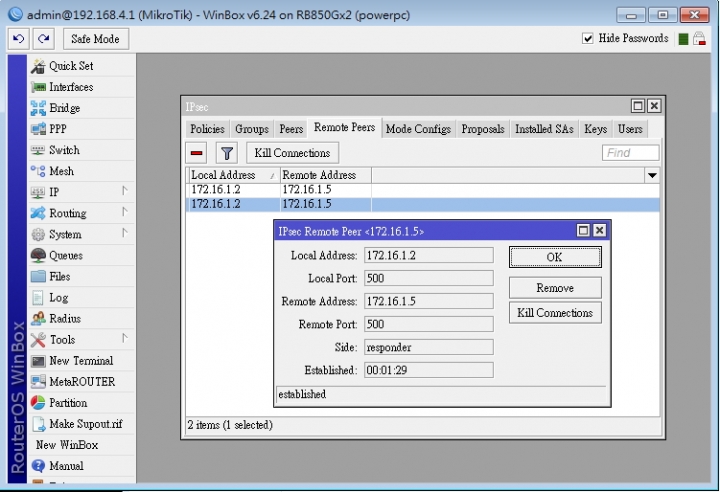The width and height of the screenshot is (720, 492).
Task: Select the Remote Peers tab
Action: coord(344,128)
